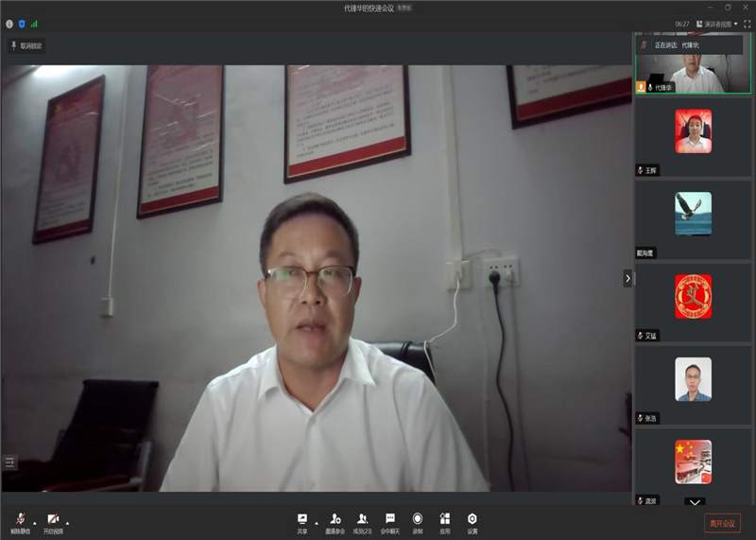Expand microphone options arrow beside mute
756x540 pixels.
tap(35, 522)
